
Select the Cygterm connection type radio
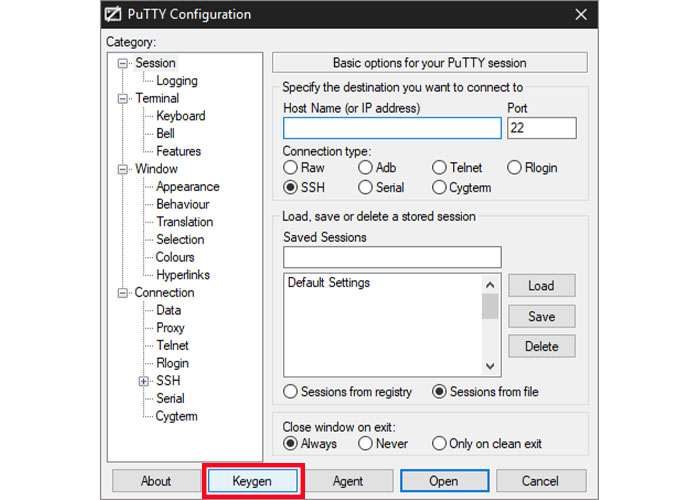tap(439, 188)
